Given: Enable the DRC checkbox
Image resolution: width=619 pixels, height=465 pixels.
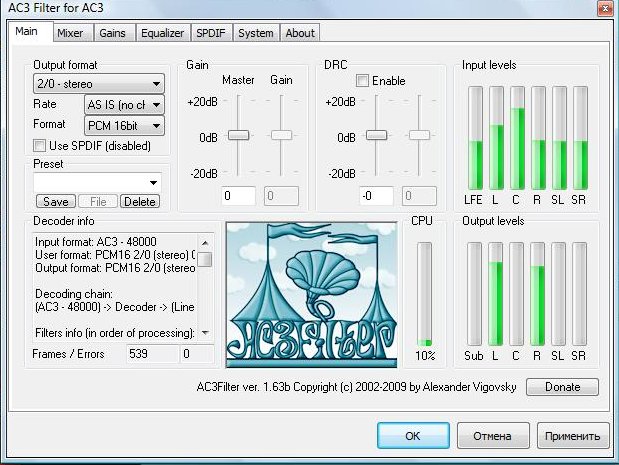Looking at the screenshot, I should point(362,81).
